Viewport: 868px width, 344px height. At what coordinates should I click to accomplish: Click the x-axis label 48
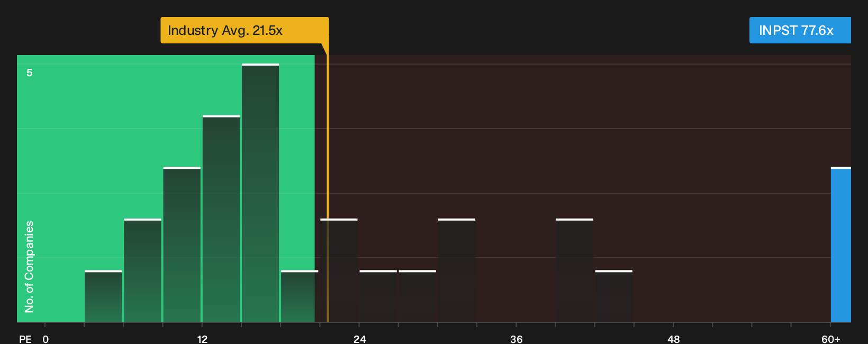click(673, 339)
